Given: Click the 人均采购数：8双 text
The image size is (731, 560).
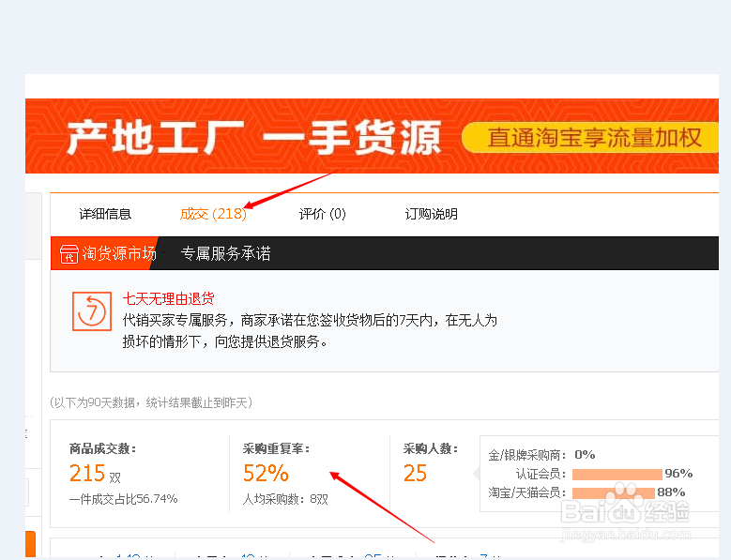Looking at the screenshot, I should click(x=285, y=499).
